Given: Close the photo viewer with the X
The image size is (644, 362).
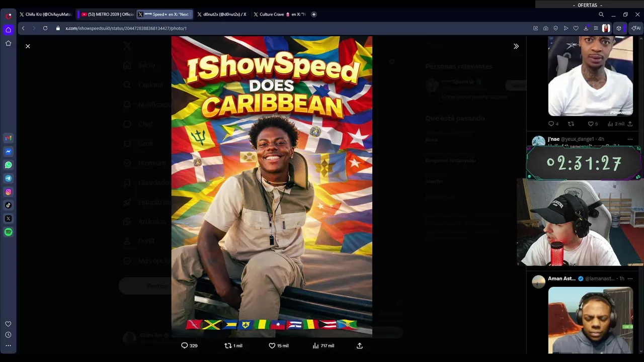Looking at the screenshot, I should pyautogui.click(x=28, y=46).
